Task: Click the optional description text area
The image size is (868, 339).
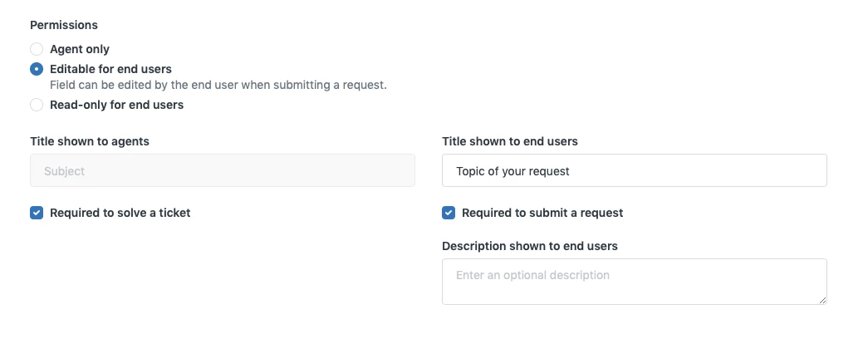Action: (x=634, y=281)
